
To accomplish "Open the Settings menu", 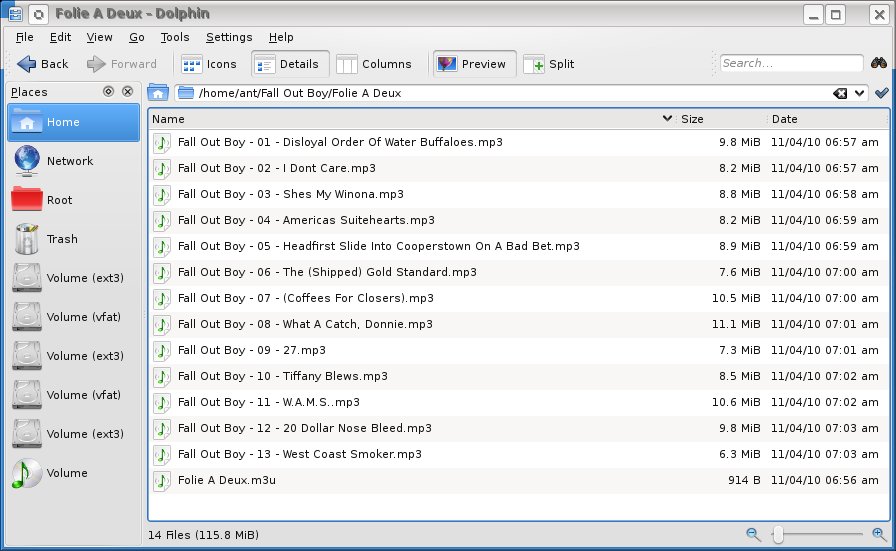I will (229, 37).
